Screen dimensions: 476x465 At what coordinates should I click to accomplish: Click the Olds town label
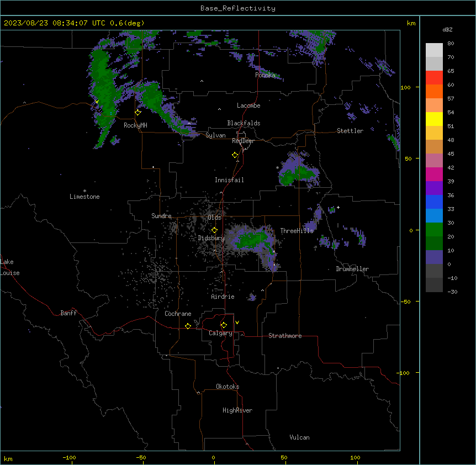pos(214,218)
